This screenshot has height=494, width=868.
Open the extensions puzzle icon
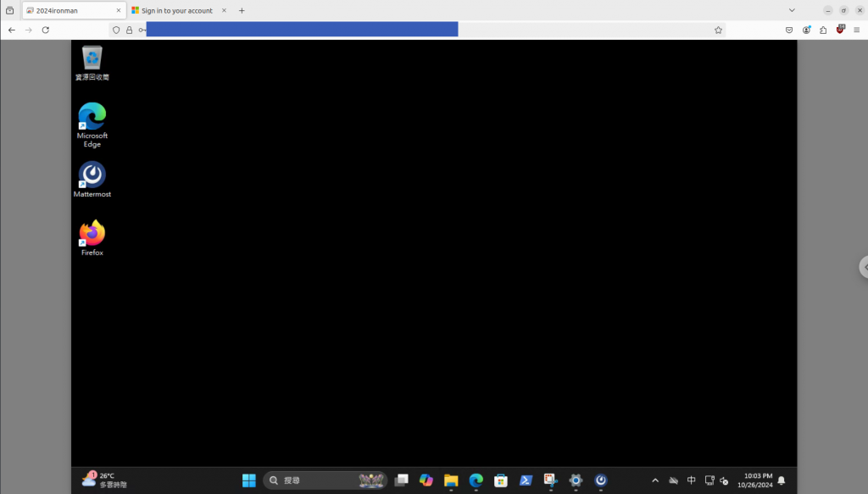[x=823, y=30]
